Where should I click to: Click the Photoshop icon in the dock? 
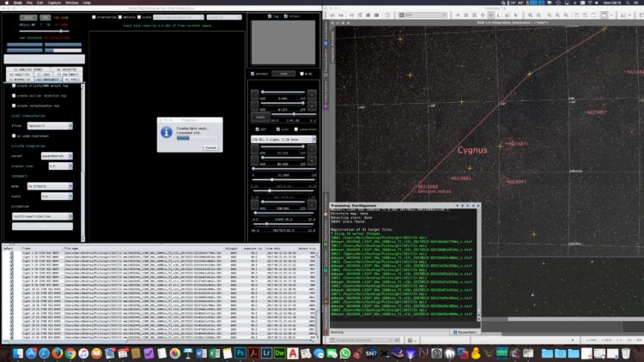click(240, 353)
